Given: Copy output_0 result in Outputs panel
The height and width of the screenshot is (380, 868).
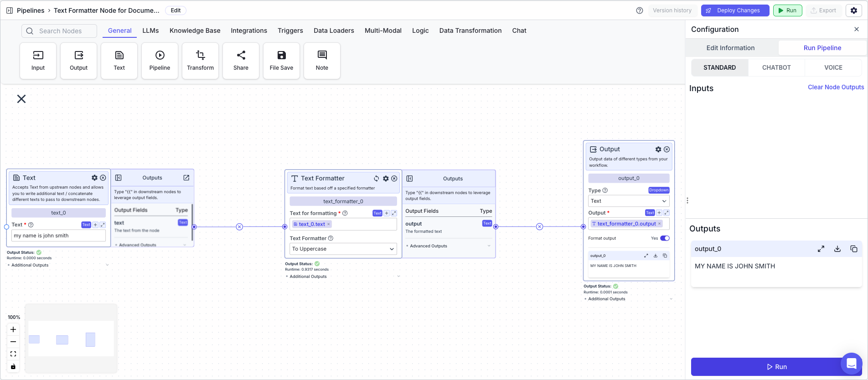Looking at the screenshot, I should pyautogui.click(x=854, y=249).
